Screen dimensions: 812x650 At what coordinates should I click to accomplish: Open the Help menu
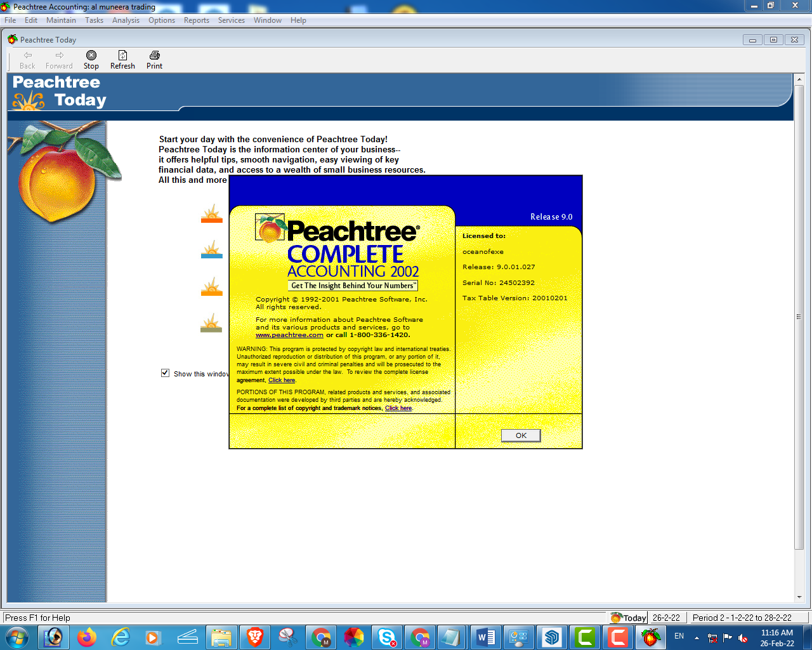click(x=298, y=20)
